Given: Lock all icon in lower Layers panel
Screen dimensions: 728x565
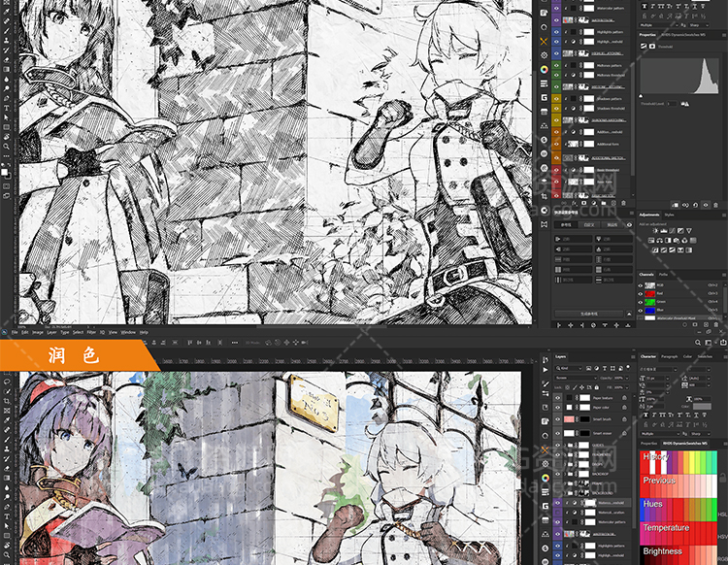Looking at the screenshot, I should (597, 387).
